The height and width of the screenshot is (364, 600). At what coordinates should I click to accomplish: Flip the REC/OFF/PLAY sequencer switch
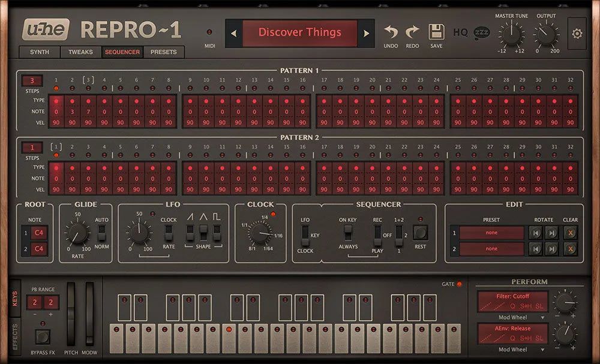[377, 235]
